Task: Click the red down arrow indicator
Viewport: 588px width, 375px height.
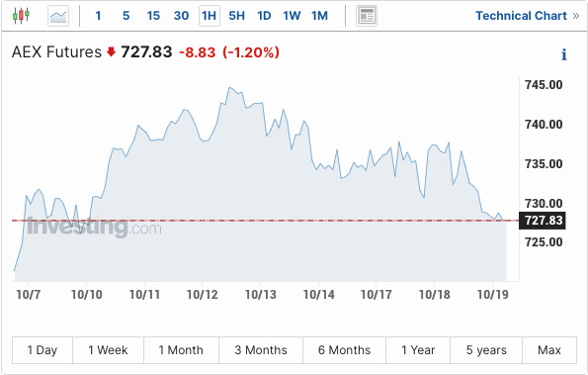Action: (111, 51)
